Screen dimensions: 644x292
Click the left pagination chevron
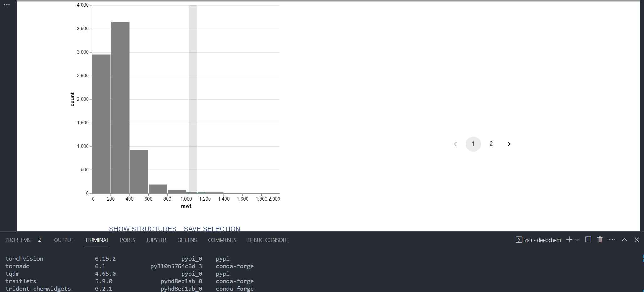pyautogui.click(x=456, y=144)
